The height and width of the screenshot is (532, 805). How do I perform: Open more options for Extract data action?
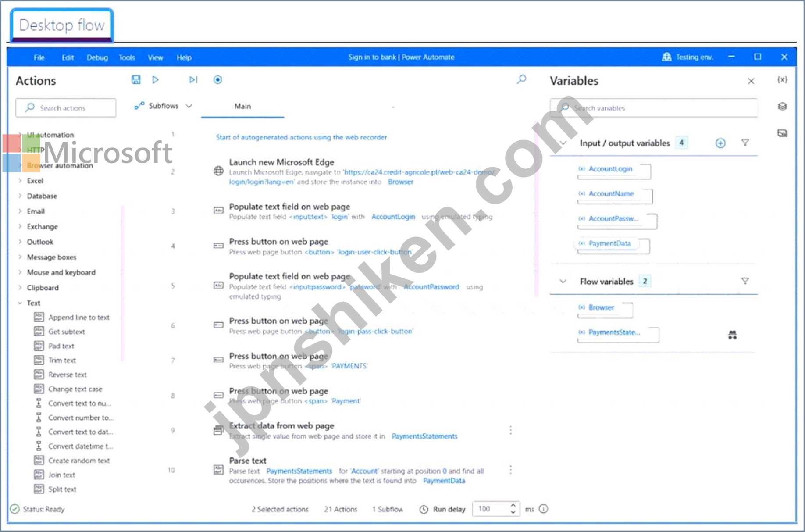pos(510,430)
